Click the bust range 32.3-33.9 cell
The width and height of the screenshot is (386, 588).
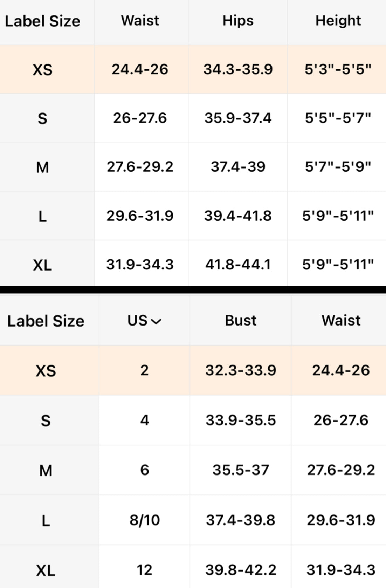point(241,370)
